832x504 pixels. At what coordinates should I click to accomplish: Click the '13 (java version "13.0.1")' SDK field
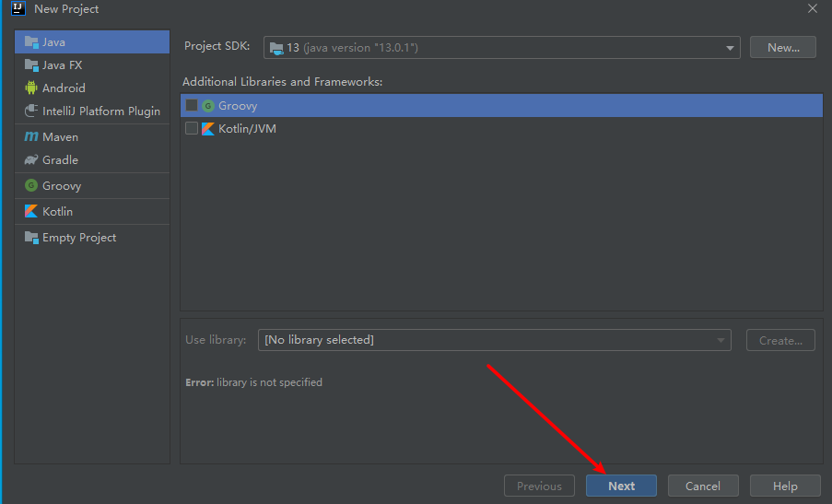pyautogui.click(x=502, y=48)
